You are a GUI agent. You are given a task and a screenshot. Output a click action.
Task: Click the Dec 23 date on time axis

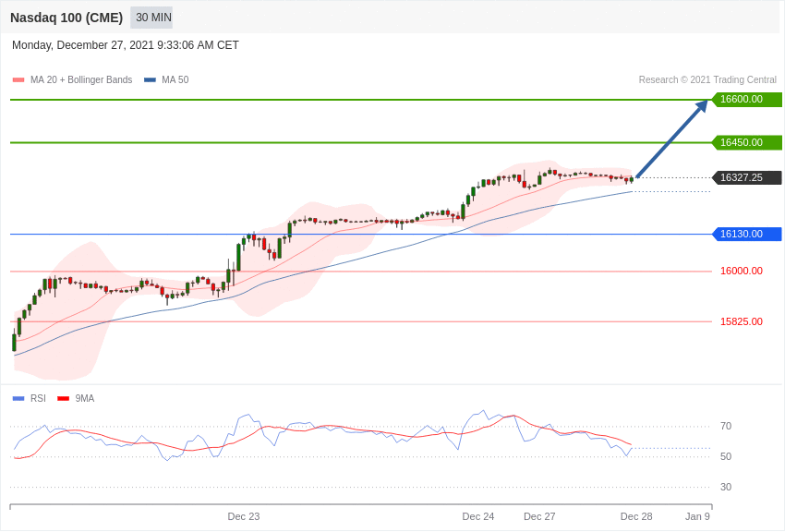coord(244,516)
